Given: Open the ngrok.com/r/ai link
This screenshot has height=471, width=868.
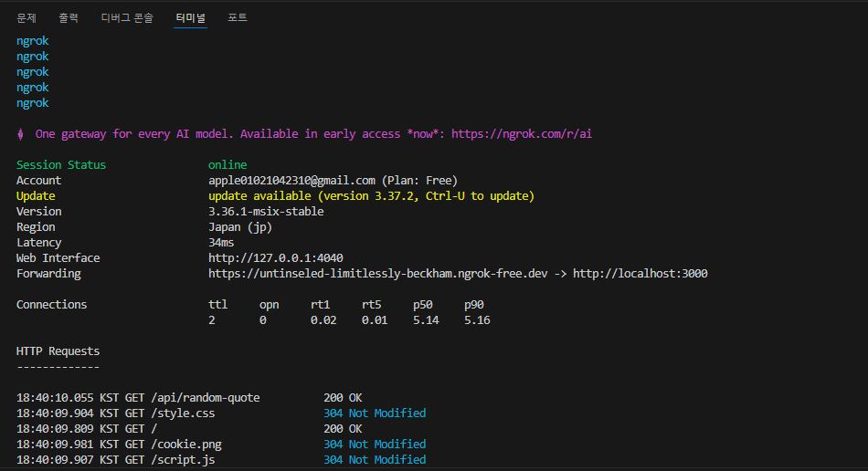Looking at the screenshot, I should (522, 134).
